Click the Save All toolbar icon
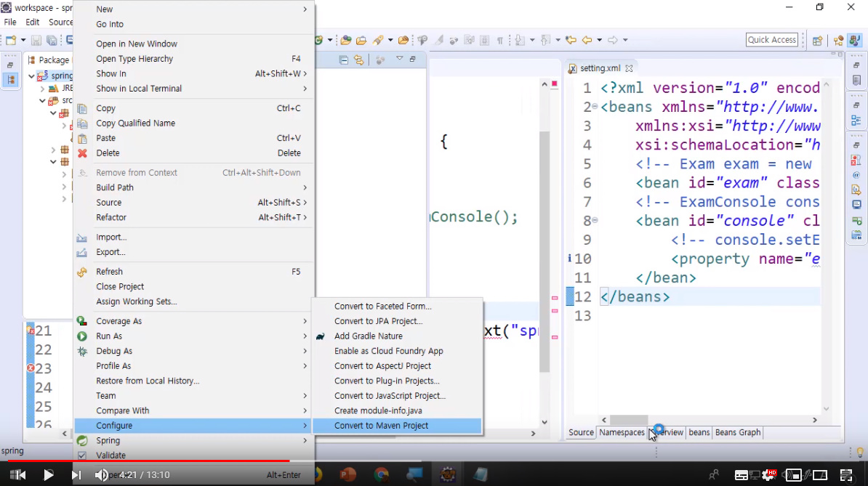Viewport: 868px width, 486px height. pyautogui.click(x=52, y=40)
